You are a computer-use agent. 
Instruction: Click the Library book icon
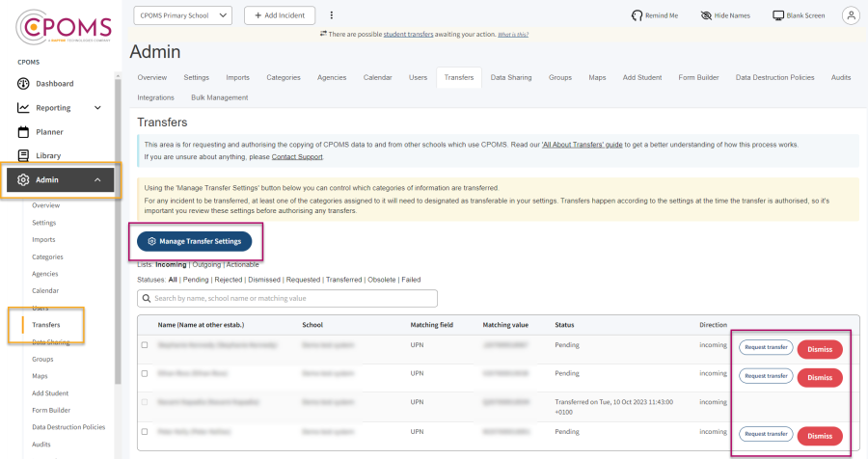pyautogui.click(x=24, y=155)
